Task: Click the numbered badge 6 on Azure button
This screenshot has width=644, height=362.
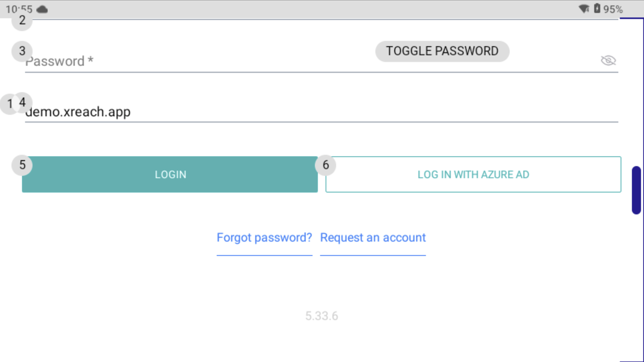Action: click(x=325, y=165)
